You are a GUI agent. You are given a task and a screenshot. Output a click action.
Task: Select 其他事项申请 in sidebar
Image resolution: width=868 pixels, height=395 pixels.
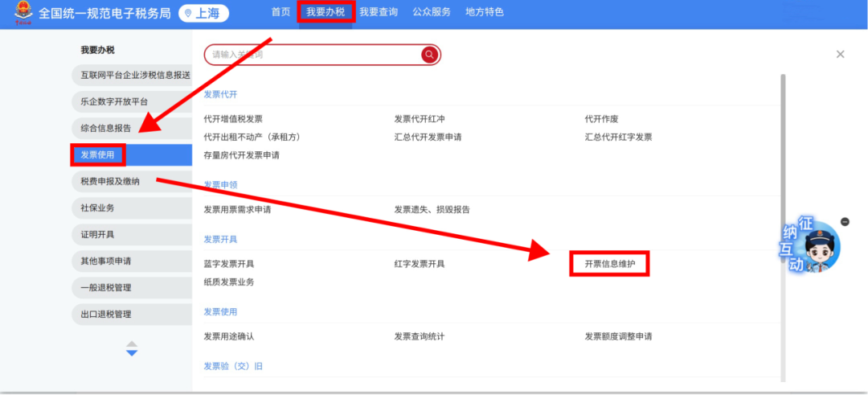point(132,261)
